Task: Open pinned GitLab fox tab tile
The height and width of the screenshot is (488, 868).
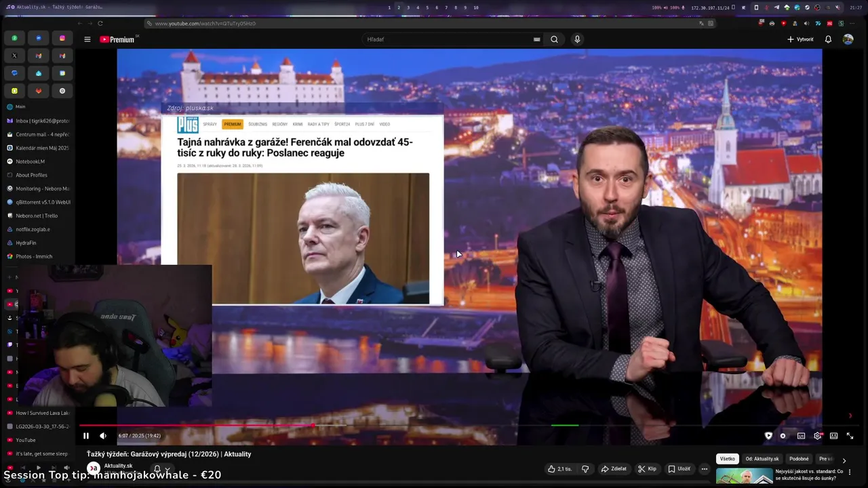Action: tap(38, 91)
